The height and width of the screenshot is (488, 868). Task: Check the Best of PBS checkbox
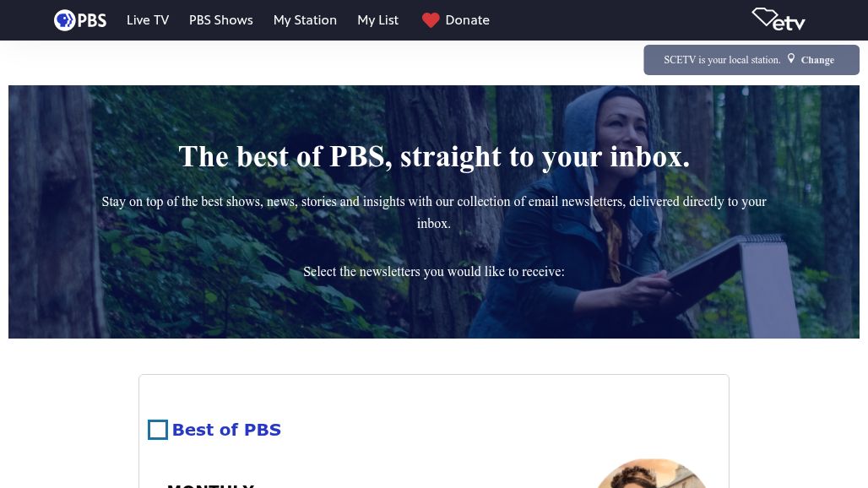click(158, 430)
